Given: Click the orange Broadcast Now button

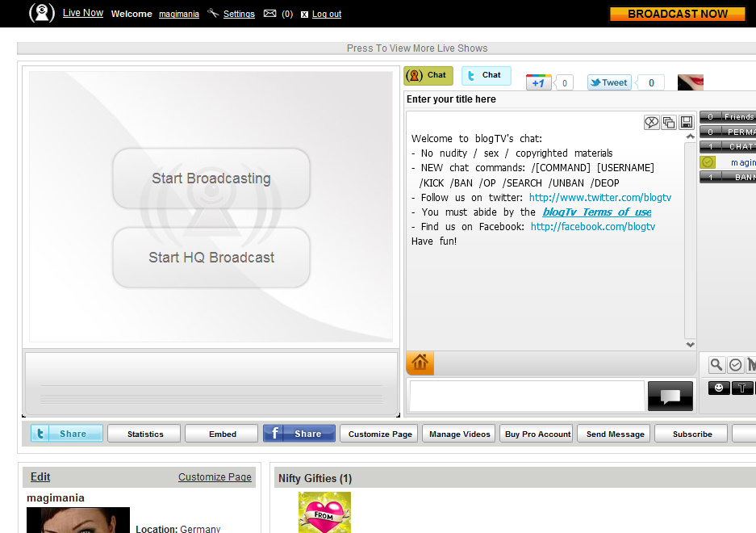Looking at the screenshot, I should pyautogui.click(x=677, y=14).
